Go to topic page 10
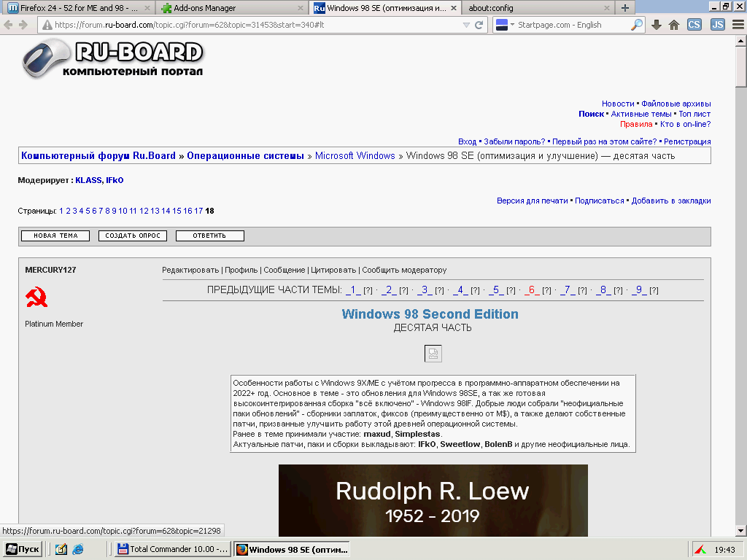Image resolution: width=747 pixels, height=560 pixels. [123, 211]
